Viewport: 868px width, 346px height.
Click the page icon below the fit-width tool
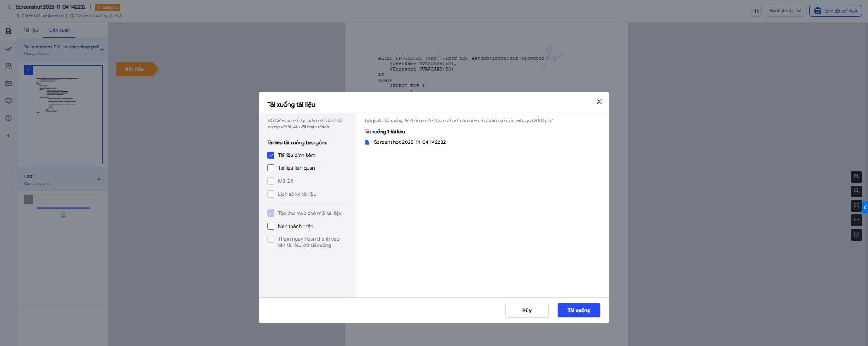point(856,235)
